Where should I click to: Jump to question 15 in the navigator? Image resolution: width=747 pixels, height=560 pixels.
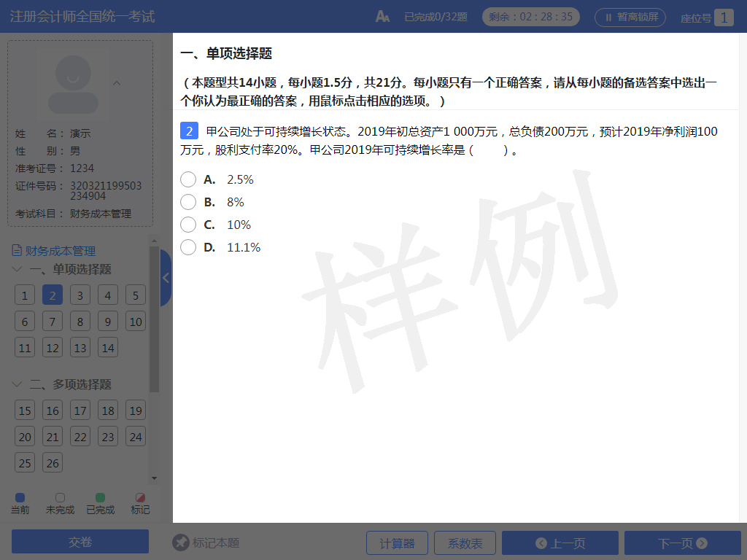tap(25, 411)
